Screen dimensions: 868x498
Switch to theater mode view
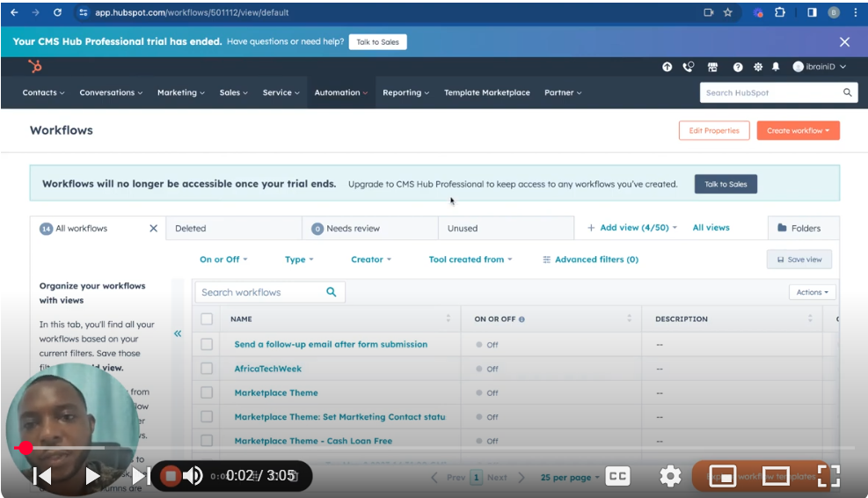(776, 476)
